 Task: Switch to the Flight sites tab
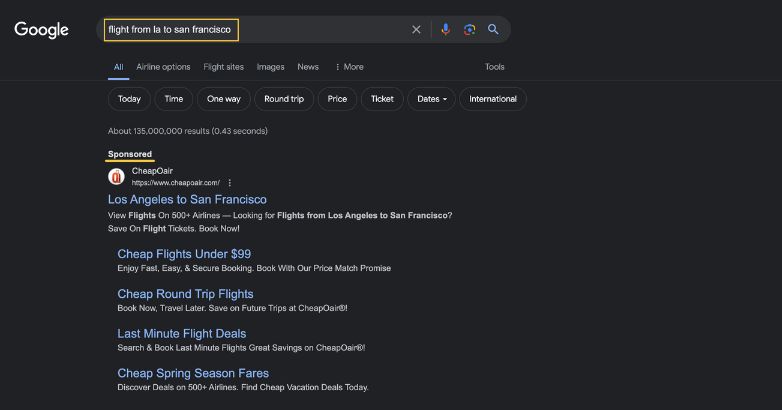click(x=223, y=67)
